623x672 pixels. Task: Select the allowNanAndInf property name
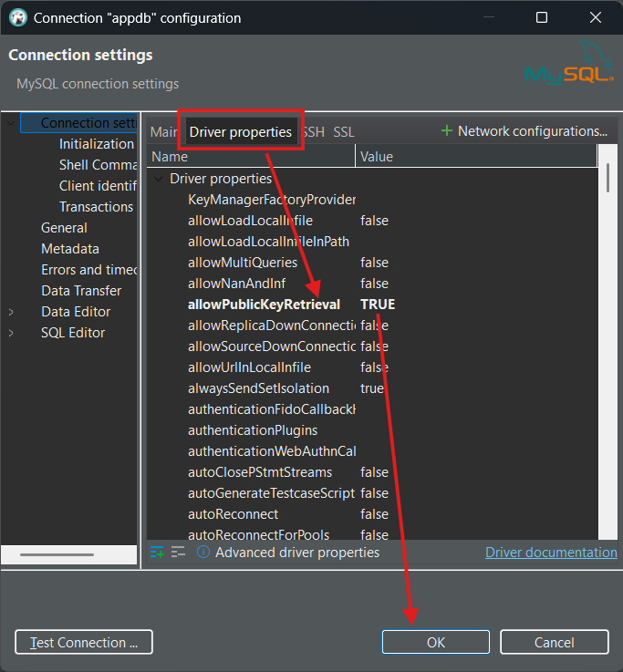pyautogui.click(x=236, y=284)
